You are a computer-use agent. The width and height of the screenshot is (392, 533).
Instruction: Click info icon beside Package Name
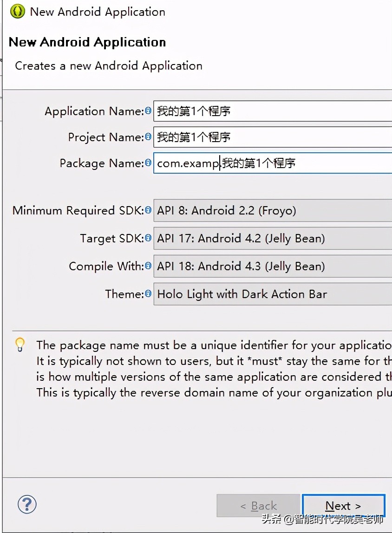(x=148, y=162)
